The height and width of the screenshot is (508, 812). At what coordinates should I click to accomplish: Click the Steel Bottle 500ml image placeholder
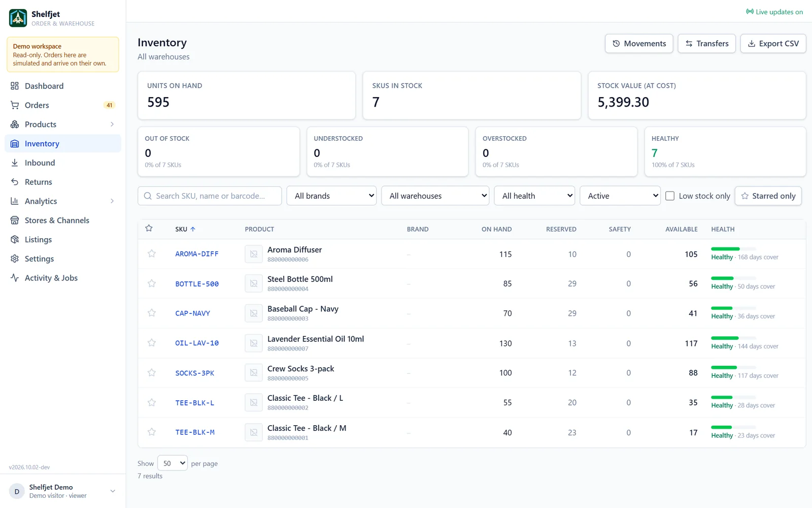pos(254,283)
